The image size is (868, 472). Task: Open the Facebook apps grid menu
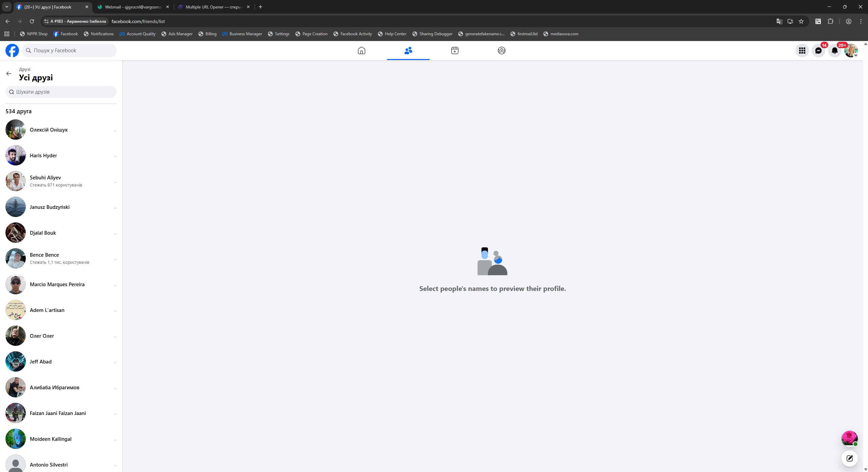802,51
